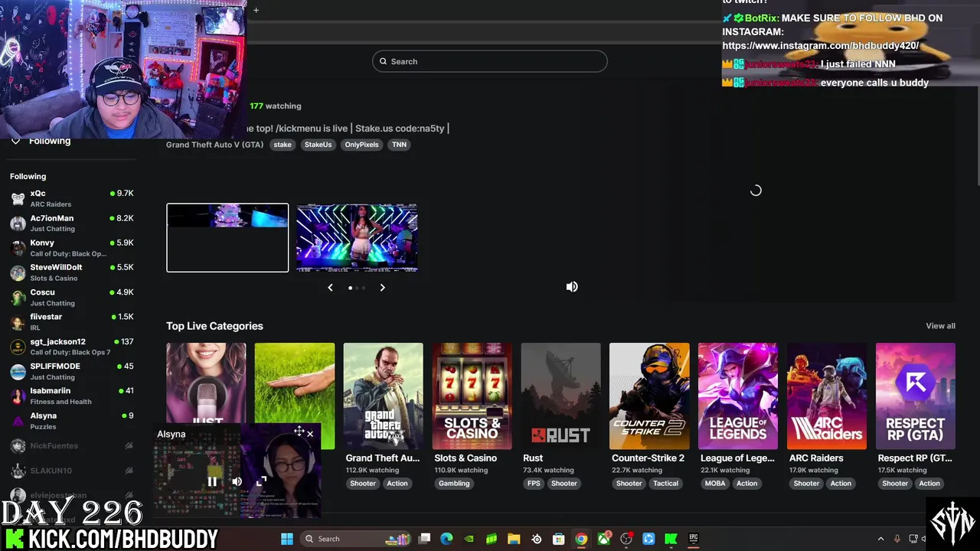This screenshot has width=980, height=551.
Task: Show hidden system tray icons chevron
Action: pos(880,539)
